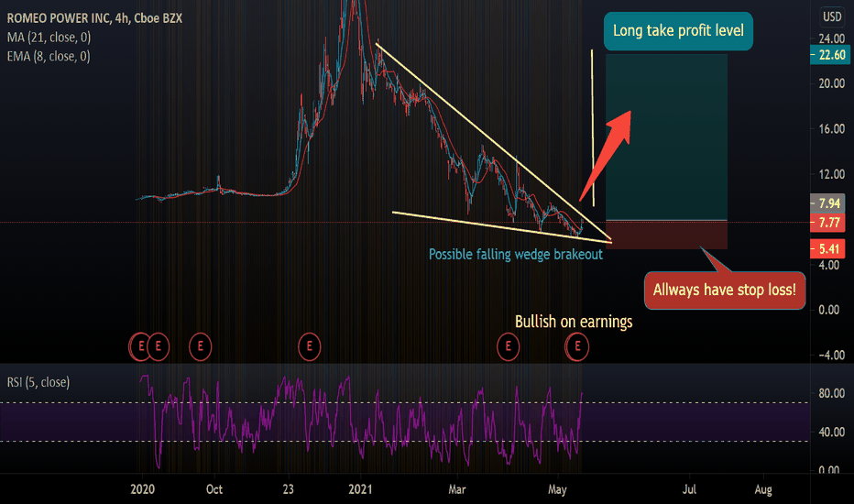Click the earnings marker below Mar
Viewport: 854px width, 504px height.
click(509, 346)
